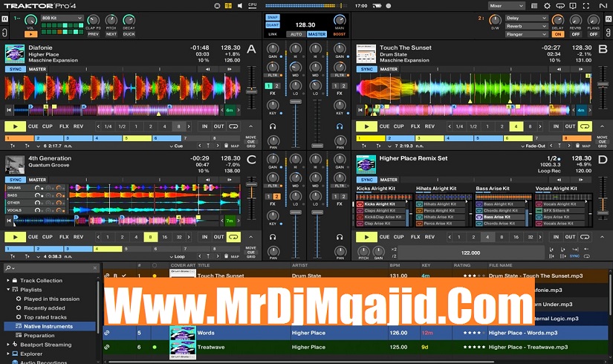Click the record indicator in header
This screenshot has width=613, height=364.
coord(388,6)
